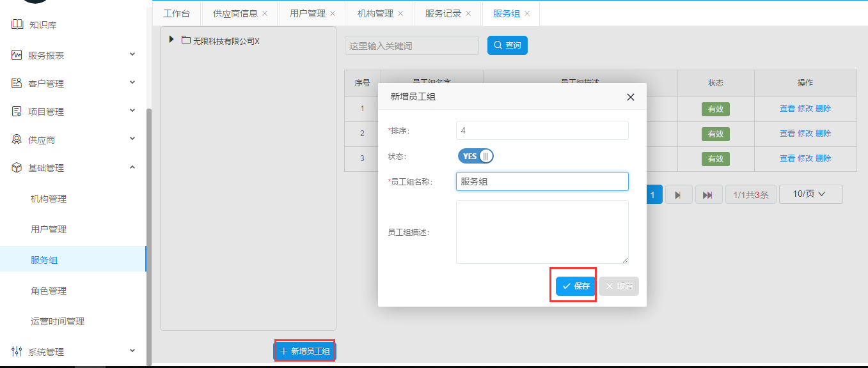Click the 基础管理 cube icon
Screen dimensions: 868x368
point(17,168)
